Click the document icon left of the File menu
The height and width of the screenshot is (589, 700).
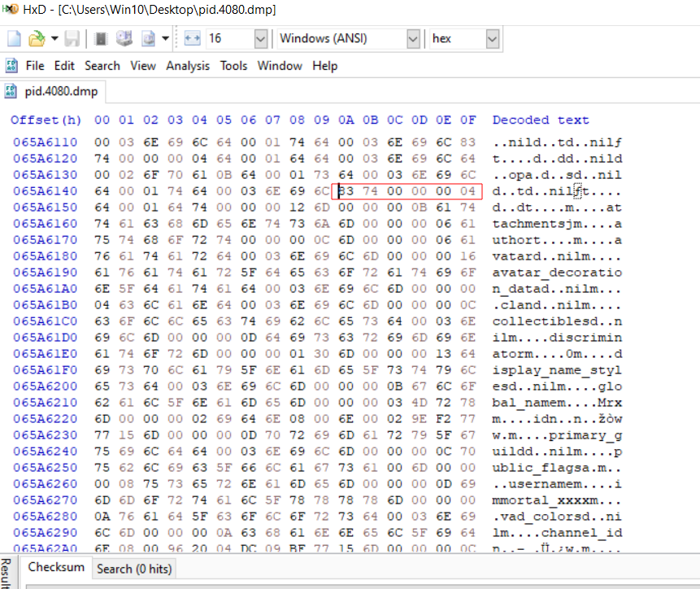11,66
